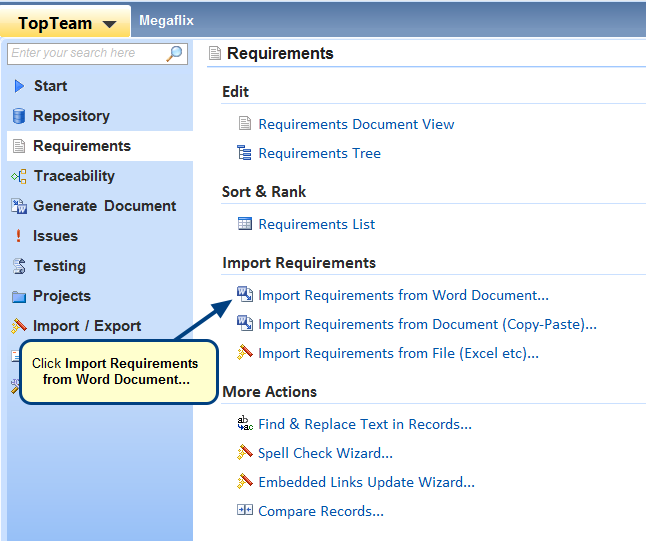Click the Generate Document icon
This screenshot has height=541, width=646.
(18, 206)
